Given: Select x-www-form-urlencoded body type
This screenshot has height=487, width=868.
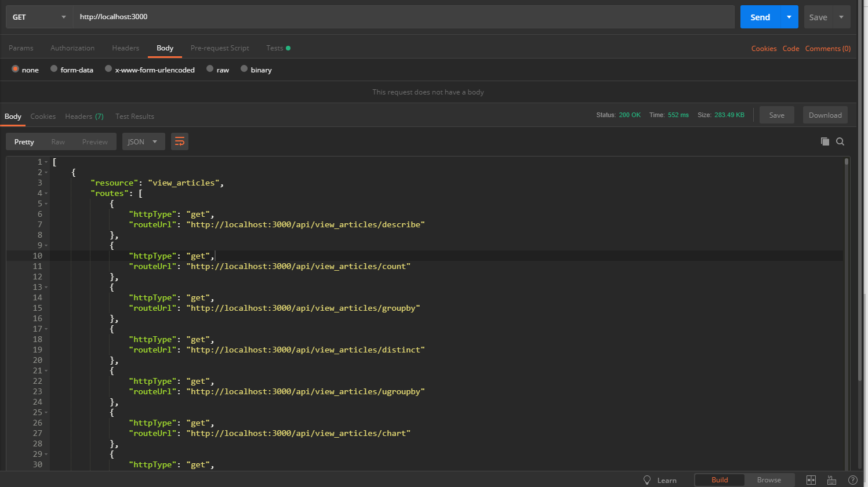Looking at the screenshot, I should (108, 68).
